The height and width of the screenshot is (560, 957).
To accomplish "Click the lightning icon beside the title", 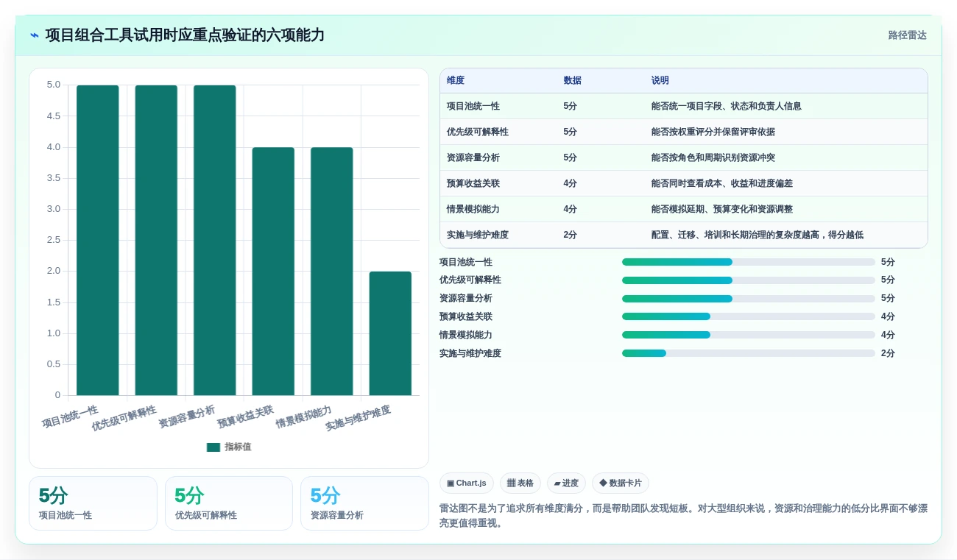I will pos(35,35).
